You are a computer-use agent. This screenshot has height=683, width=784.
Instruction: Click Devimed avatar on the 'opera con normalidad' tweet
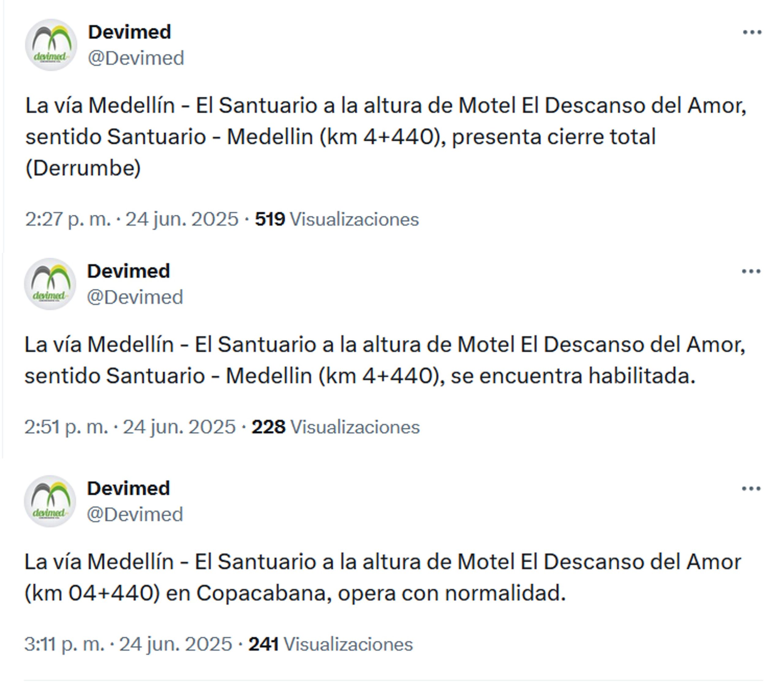(50, 501)
